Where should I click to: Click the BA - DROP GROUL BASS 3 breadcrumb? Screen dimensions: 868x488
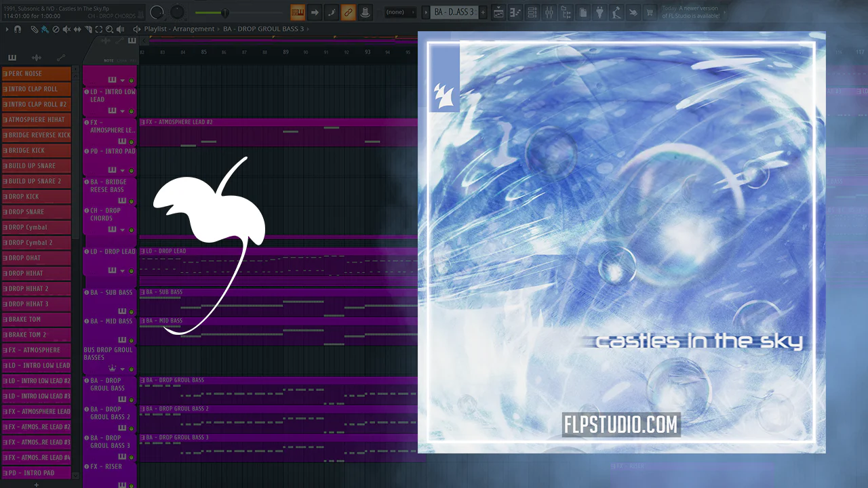pos(263,29)
